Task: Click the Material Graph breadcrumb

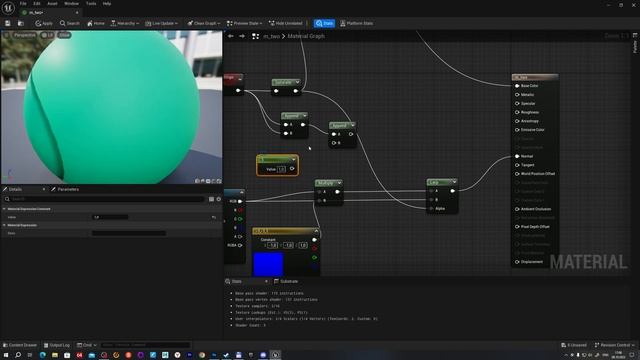Action: 306,36
